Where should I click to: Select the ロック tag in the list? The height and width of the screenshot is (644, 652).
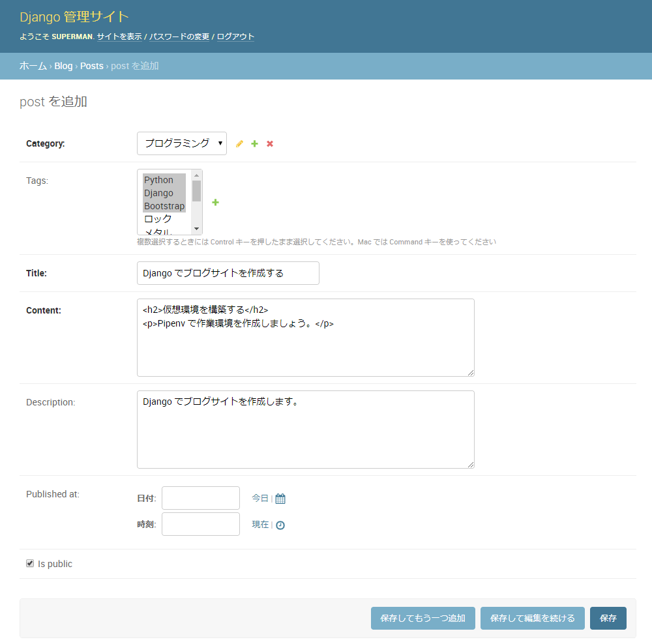[x=164, y=218]
